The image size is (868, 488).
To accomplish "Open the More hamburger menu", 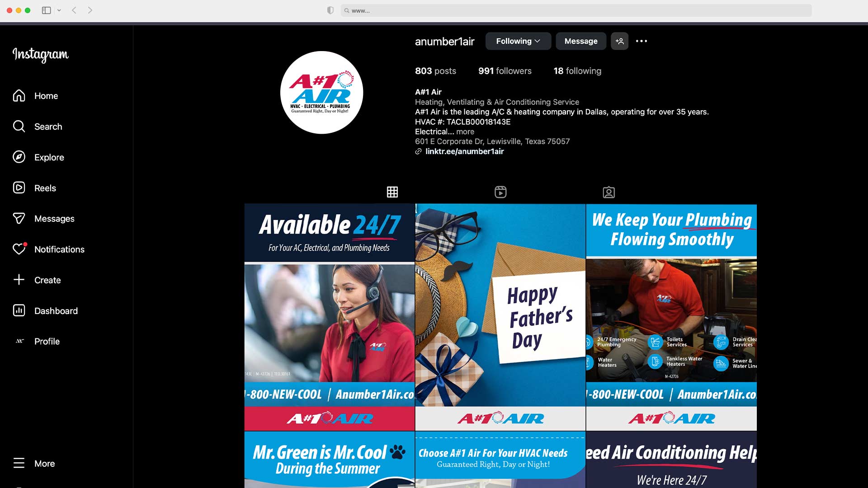I will (19, 464).
